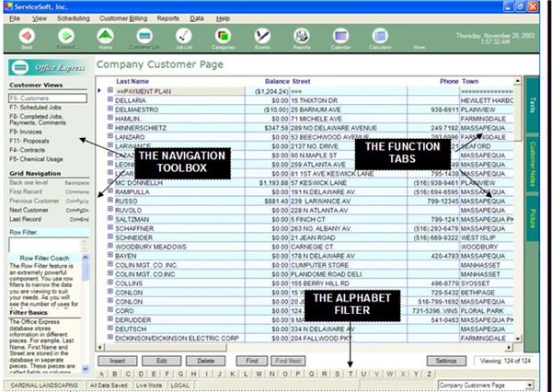Click the Find Next button
Image resolution: width=552 pixels, height=392 pixels.
pos(288,361)
